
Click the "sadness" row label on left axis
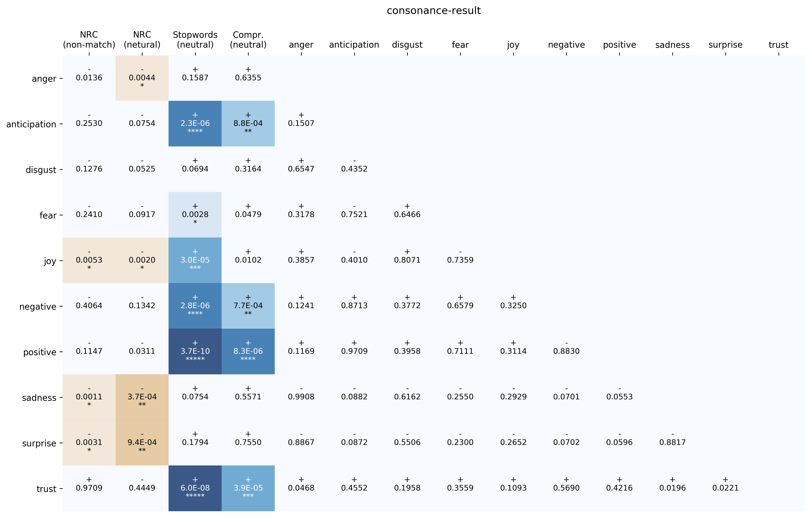coord(39,398)
